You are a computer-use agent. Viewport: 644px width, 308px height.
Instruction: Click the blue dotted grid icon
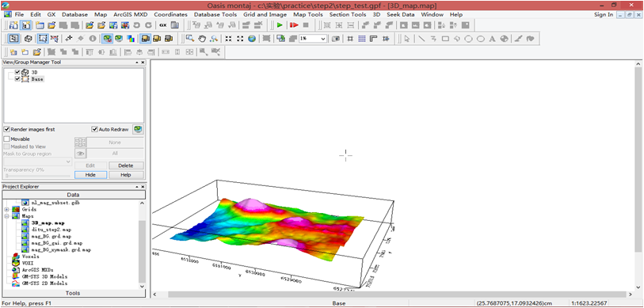[x=362, y=39]
